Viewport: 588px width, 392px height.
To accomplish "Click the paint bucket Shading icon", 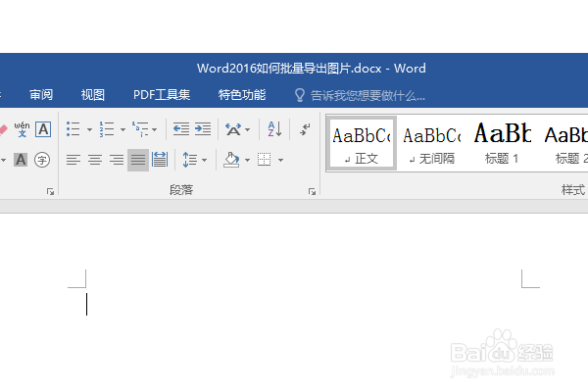I will point(231,160).
